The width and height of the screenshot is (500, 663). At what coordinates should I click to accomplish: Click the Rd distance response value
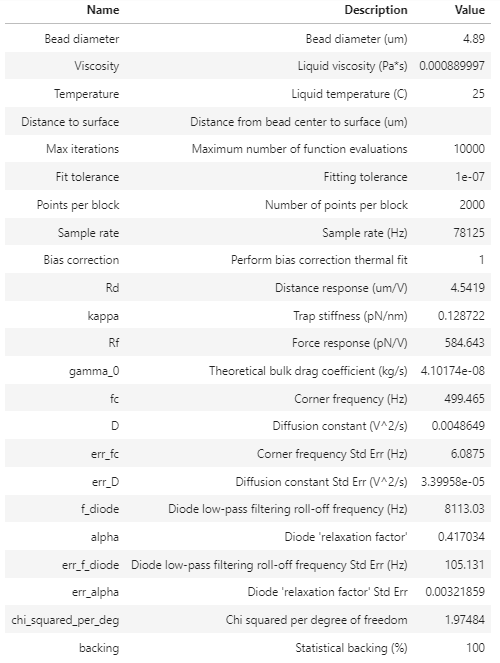click(x=467, y=288)
